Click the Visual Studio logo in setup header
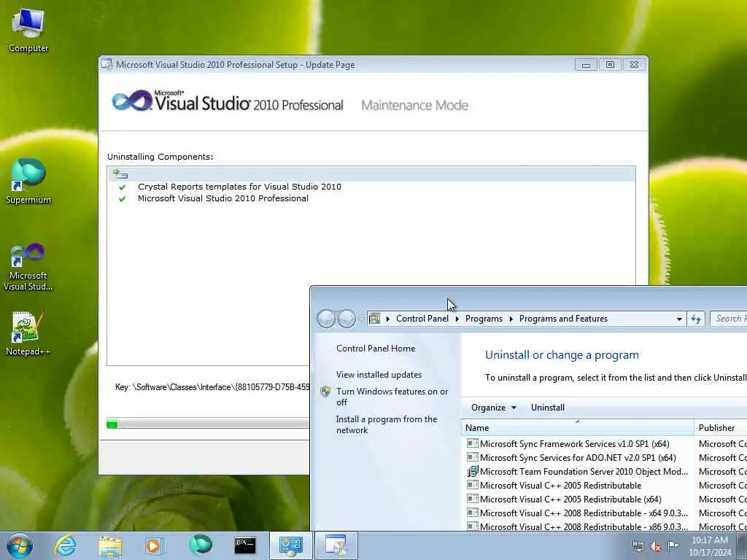The image size is (747, 560). (x=131, y=101)
